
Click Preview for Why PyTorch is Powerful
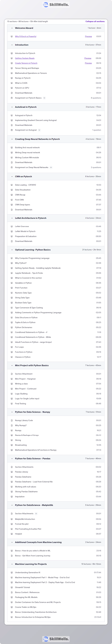[x=88, y=37]
